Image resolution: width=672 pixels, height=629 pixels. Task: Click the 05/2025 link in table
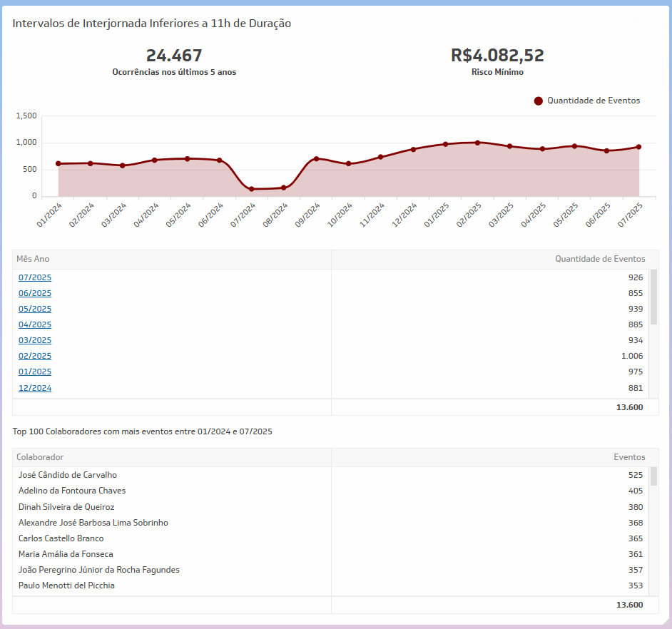[35, 309]
